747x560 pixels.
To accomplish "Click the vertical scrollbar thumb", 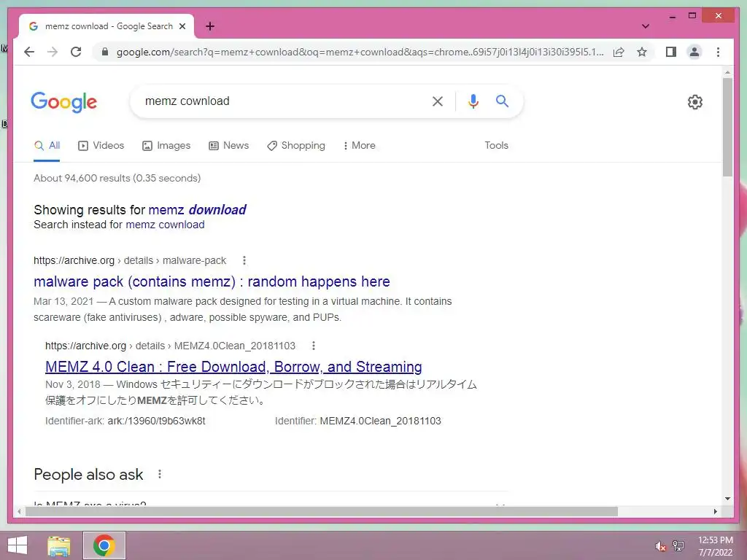I will tap(727, 128).
